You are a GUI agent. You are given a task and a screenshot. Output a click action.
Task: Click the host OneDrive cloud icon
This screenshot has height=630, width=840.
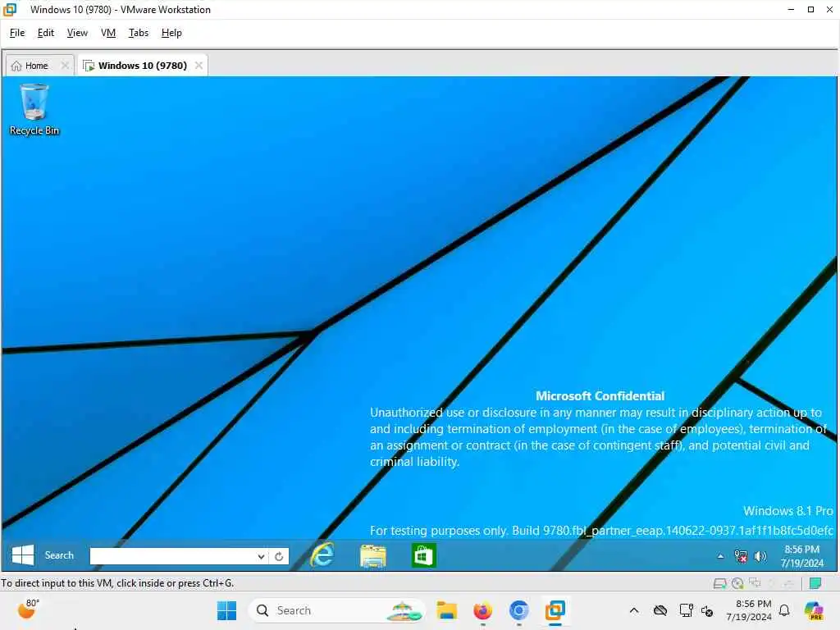coord(660,610)
